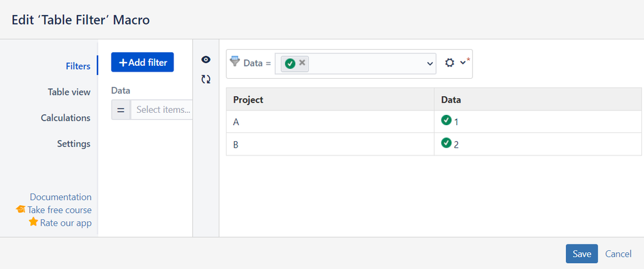Viewport: 644px width, 269px height.
Task: Open the Data filter dropdown arrow
Action: [430, 63]
